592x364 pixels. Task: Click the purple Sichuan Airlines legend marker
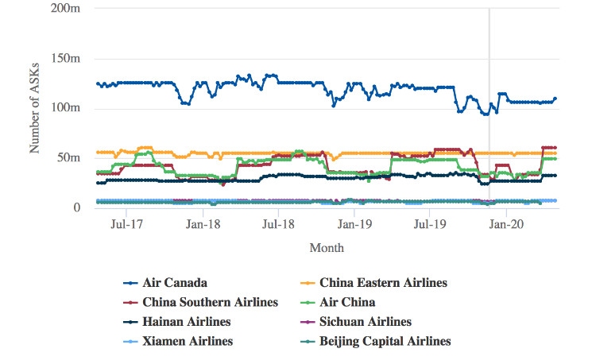tap(307, 323)
